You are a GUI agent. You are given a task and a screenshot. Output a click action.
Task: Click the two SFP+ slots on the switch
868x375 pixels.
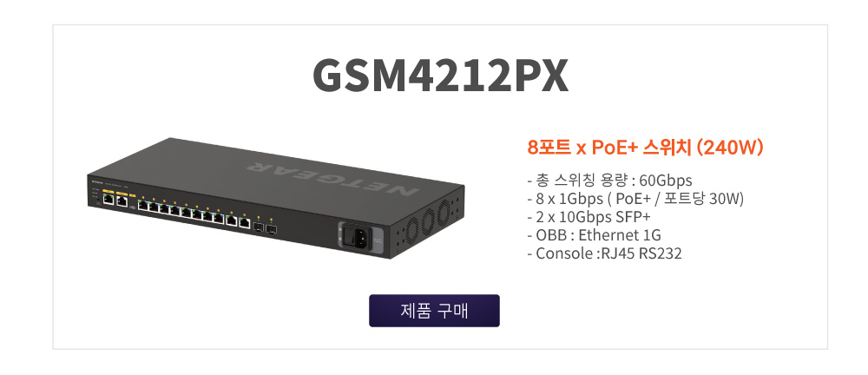265,227
